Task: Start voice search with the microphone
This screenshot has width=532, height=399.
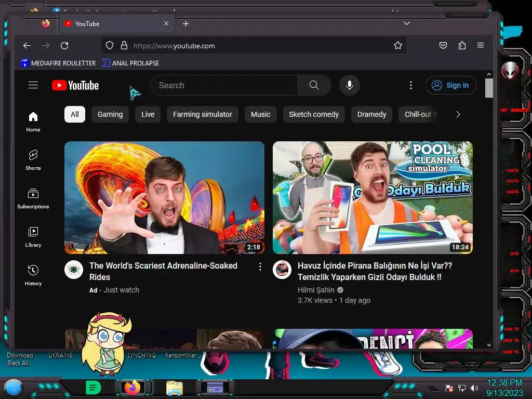Action: [x=350, y=85]
